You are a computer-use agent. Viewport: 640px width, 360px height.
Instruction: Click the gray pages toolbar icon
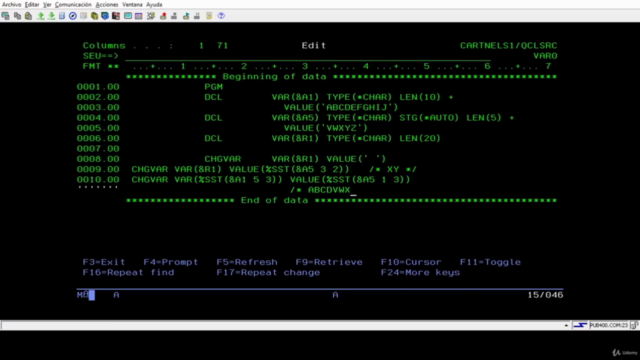(83, 16)
